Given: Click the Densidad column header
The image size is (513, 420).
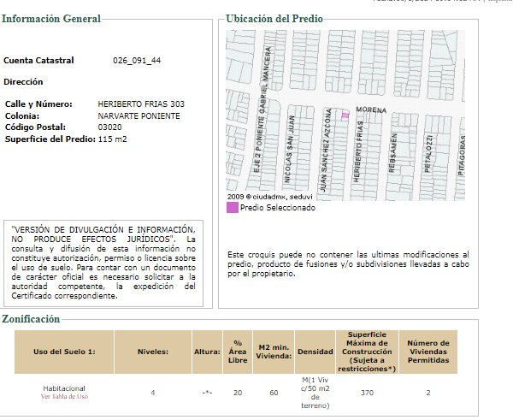Looking at the screenshot, I should pos(315,352).
